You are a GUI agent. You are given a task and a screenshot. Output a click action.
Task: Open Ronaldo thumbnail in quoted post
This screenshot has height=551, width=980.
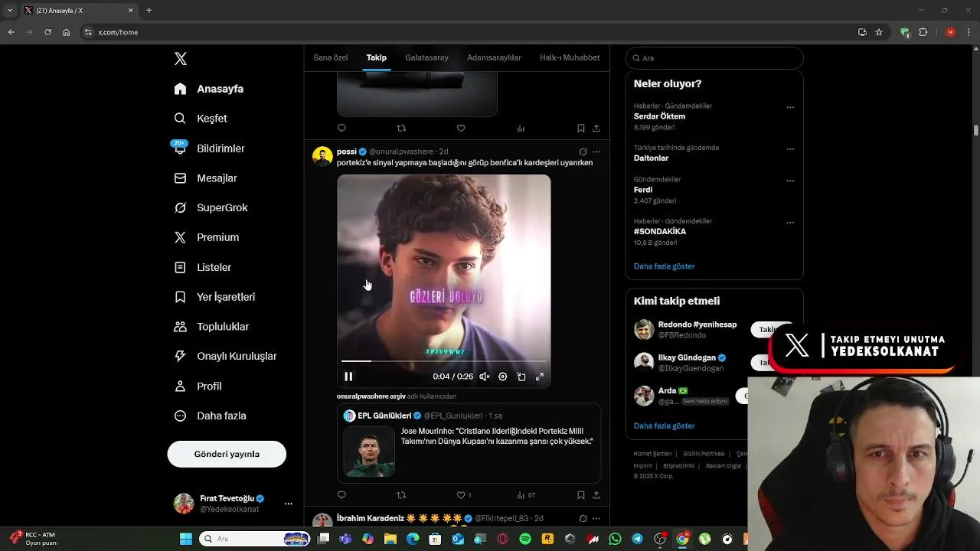[369, 452]
